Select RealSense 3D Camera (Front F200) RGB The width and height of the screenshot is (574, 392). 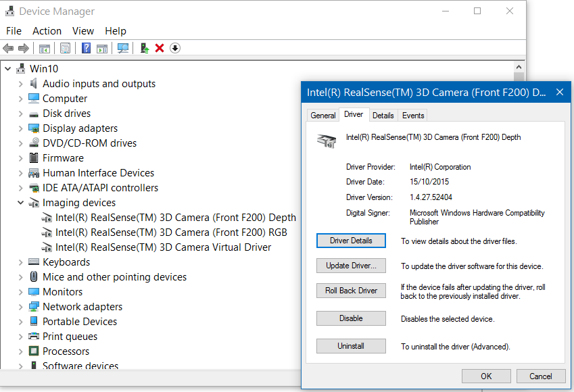pos(171,232)
